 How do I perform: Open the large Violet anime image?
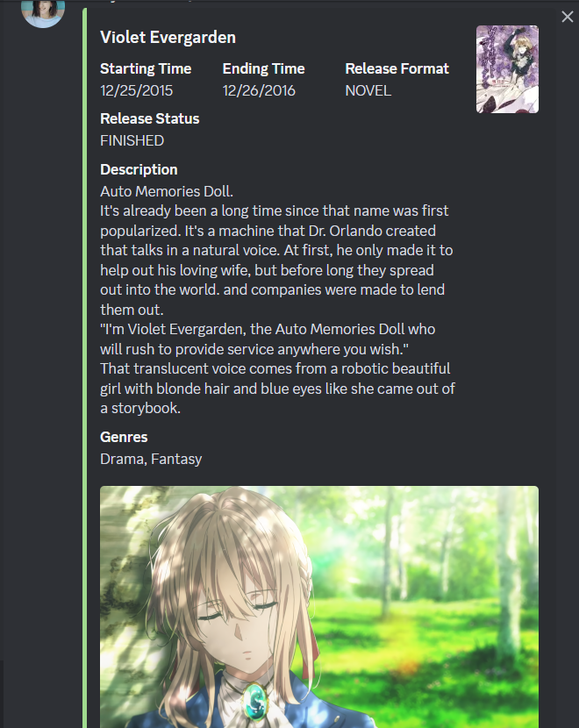point(319,607)
